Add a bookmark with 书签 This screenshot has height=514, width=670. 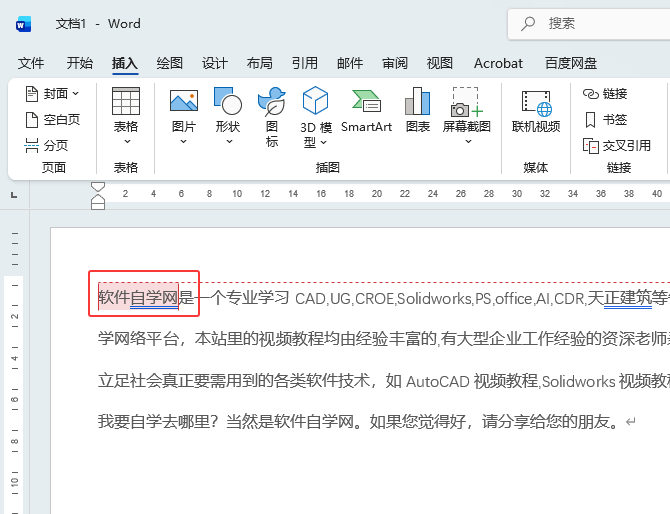(605, 120)
